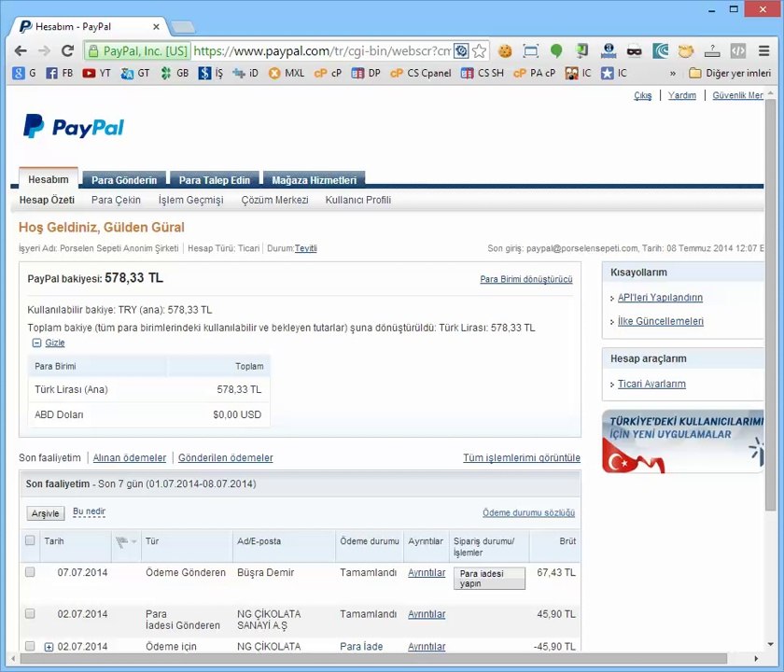The height and width of the screenshot is (672, 784).
Task: Click the masked face extension icon
Action: [634, 50]
